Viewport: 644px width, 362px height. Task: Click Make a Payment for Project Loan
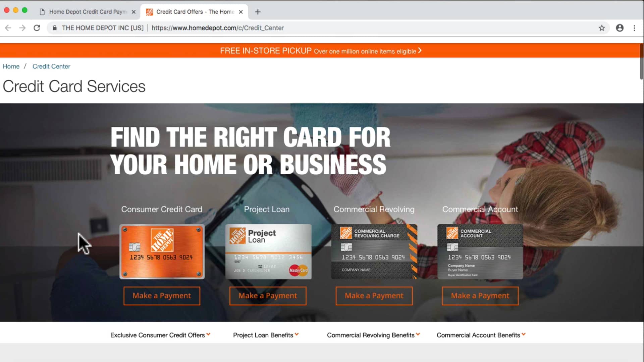(267, 295)
